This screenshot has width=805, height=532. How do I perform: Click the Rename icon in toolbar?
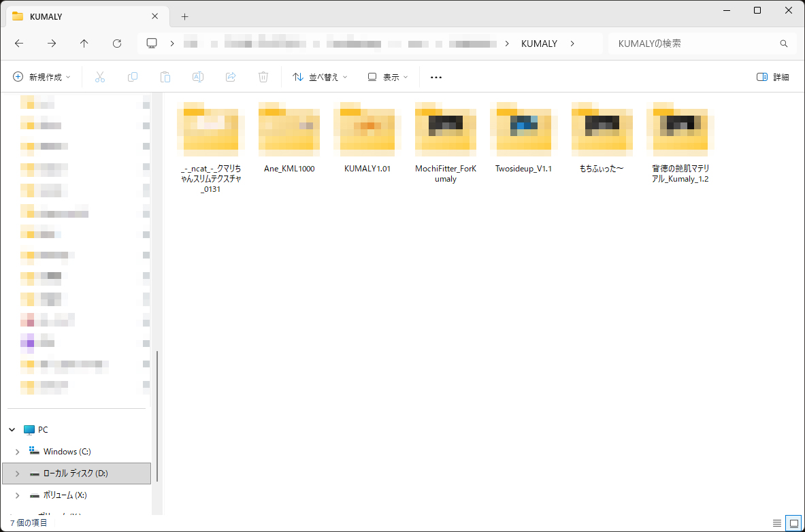tap(197, 77)
